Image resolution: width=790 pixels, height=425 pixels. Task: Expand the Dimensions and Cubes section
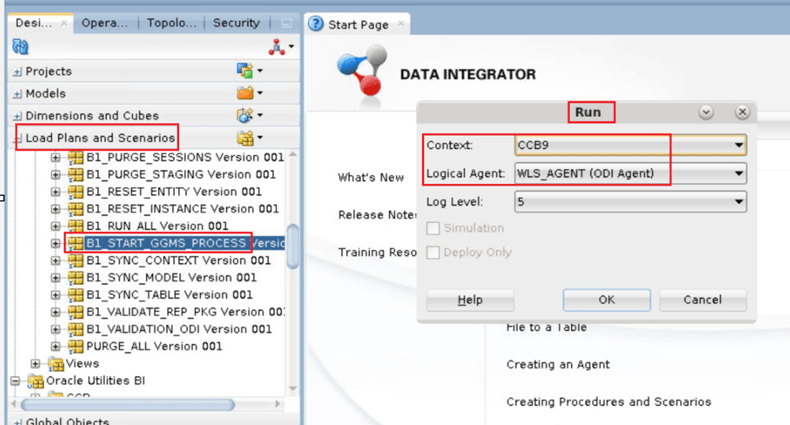click(x=18, y=116)
